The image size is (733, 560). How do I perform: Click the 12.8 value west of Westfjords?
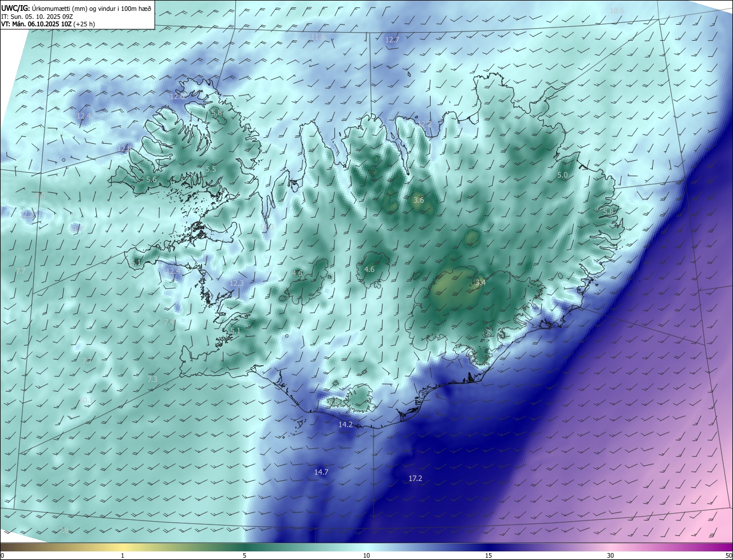pos(124,149)
